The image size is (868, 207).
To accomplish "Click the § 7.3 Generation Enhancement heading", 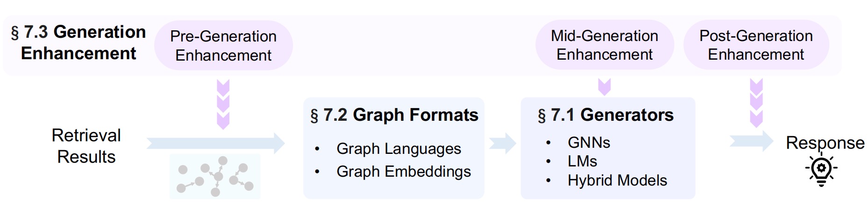I will (78, 42).
